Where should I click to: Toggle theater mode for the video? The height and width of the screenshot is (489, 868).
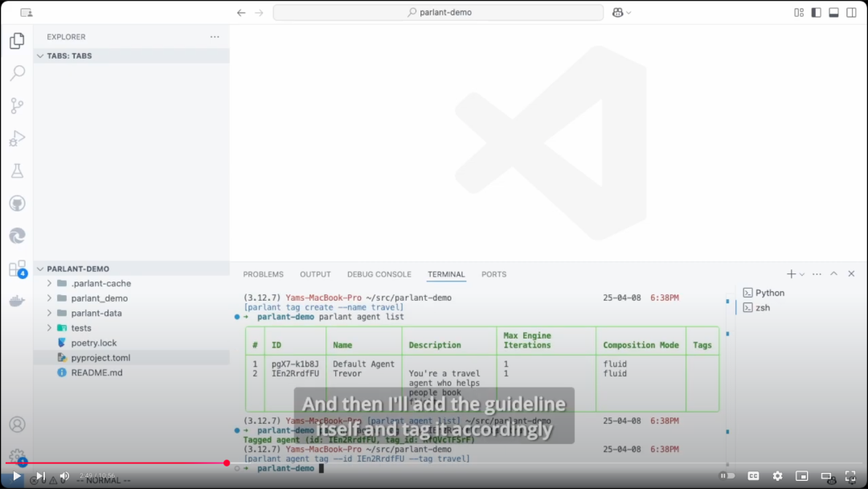[826, 475]
